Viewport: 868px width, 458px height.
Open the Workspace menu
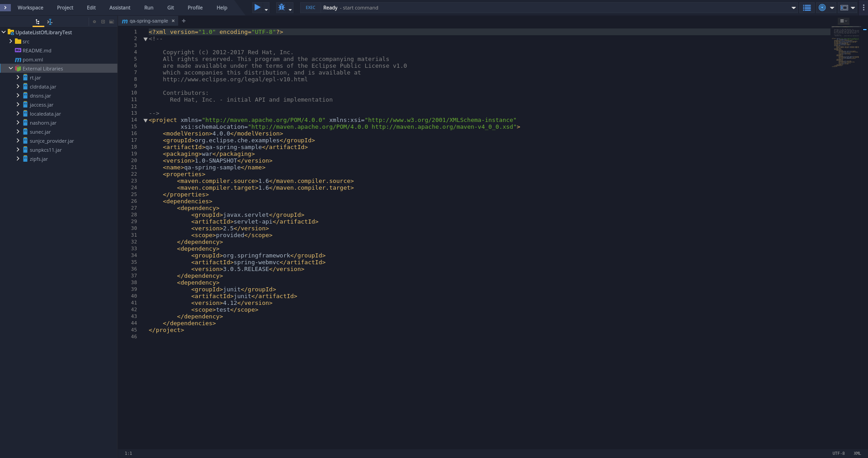30,8
